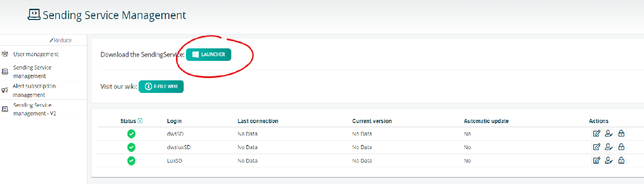Click green status check for dwsSD
The width and height of the screenshot is (644, 184).
tap(132, 134)
